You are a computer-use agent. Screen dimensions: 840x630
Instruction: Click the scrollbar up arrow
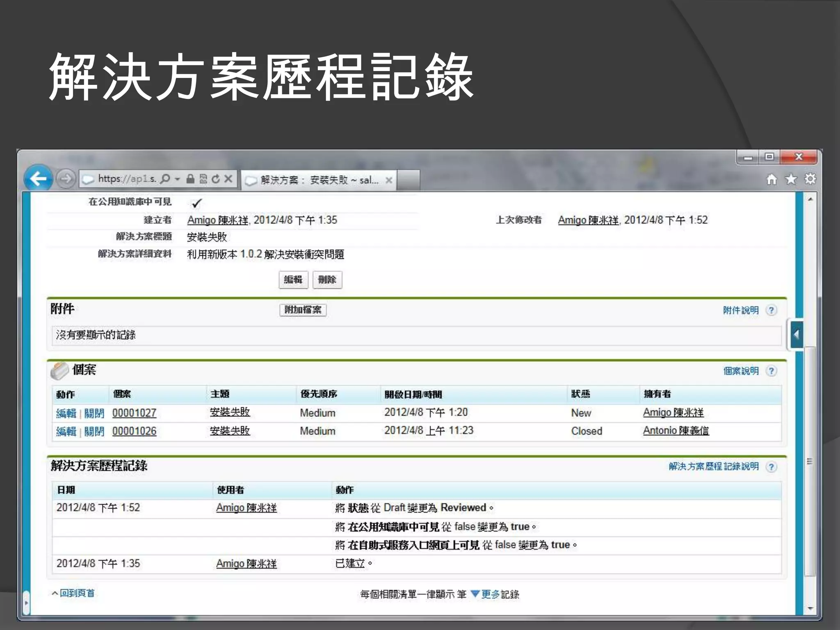(x=810, y=199)
